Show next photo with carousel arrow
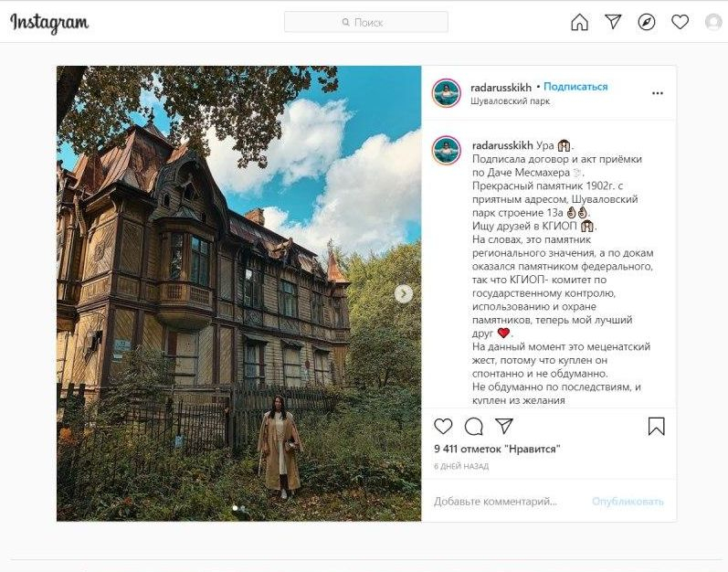 [404, 293]
